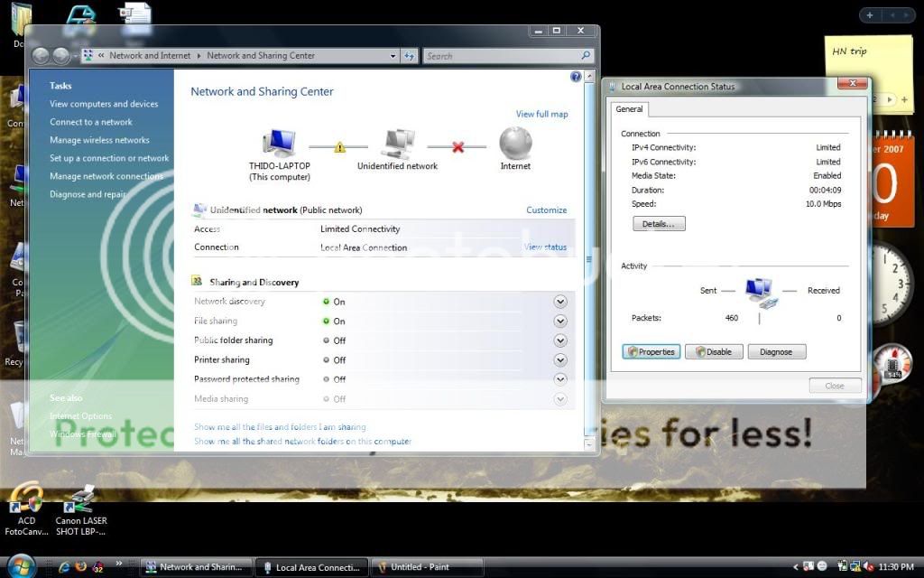Show more Quick Launch items chevron

[x=118, y=564]
